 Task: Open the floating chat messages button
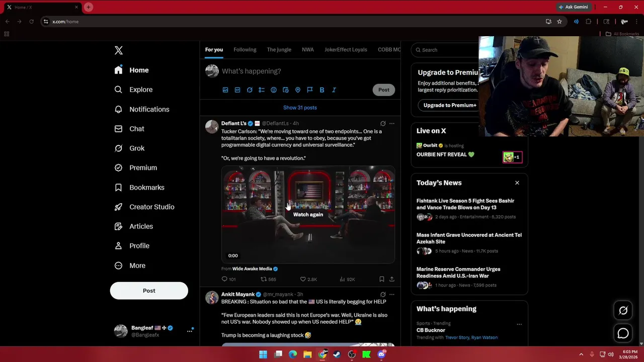[623, 333]
